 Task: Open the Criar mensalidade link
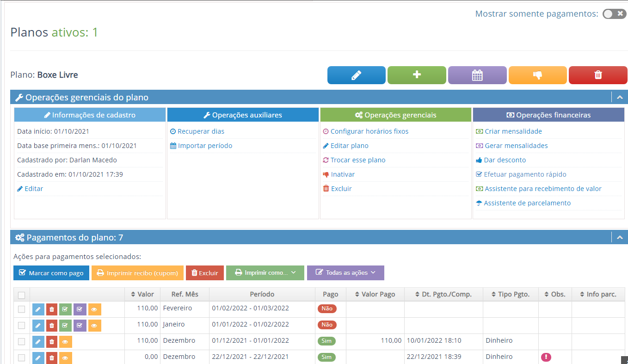(513, 131)
